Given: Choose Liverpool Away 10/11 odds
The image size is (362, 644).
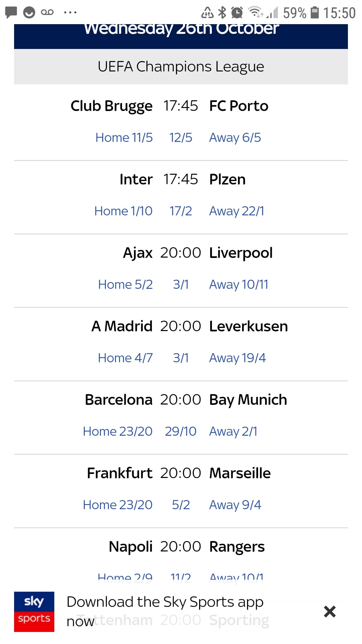Looking at the screenshot, I should (x=239, y=284).
